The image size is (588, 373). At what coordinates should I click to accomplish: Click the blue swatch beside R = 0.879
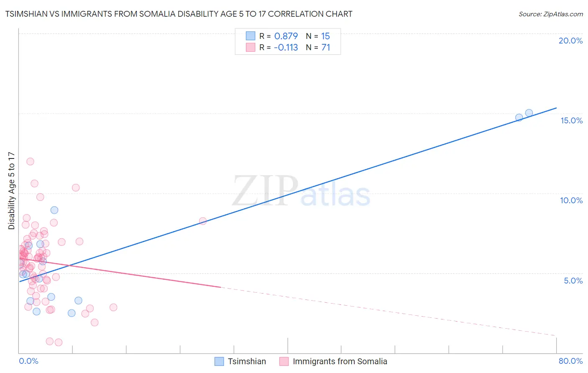coord(251,36)
